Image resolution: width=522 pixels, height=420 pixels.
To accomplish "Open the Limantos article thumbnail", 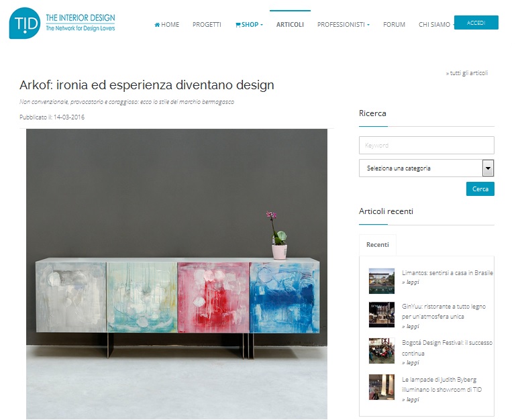I will click(x=382, y=281).
